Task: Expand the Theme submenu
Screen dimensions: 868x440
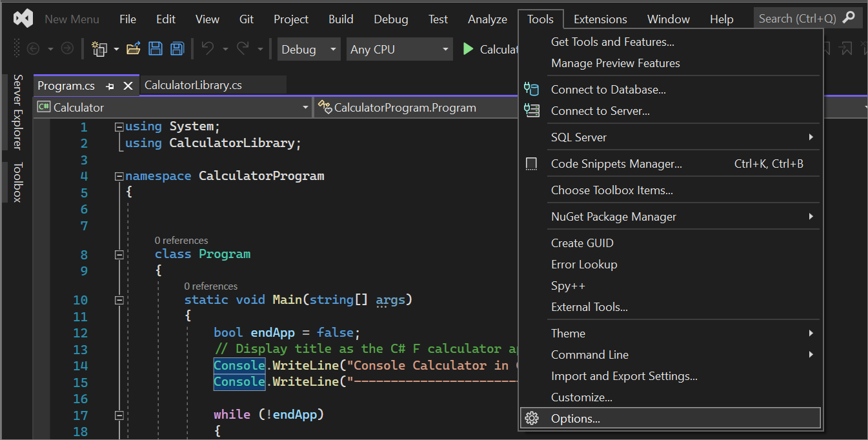Action: [811, 334]
